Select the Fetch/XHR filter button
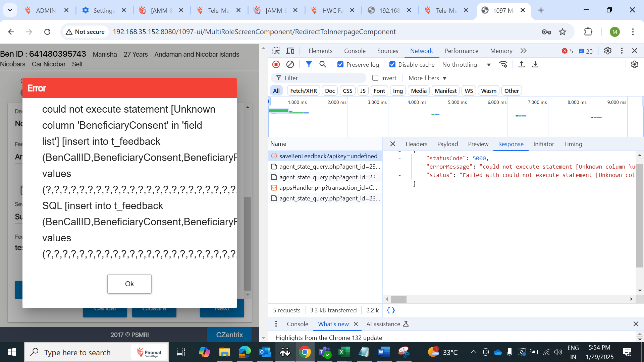The height and width of the screenshot is (362, 644). coord(303,91)
